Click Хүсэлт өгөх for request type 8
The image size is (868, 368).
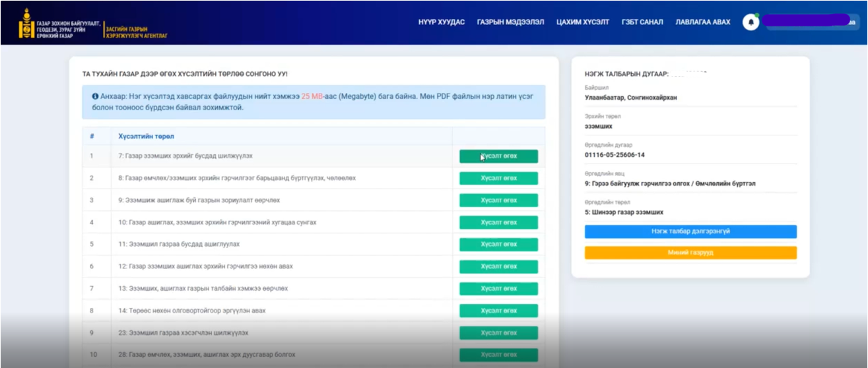[498, 179]
